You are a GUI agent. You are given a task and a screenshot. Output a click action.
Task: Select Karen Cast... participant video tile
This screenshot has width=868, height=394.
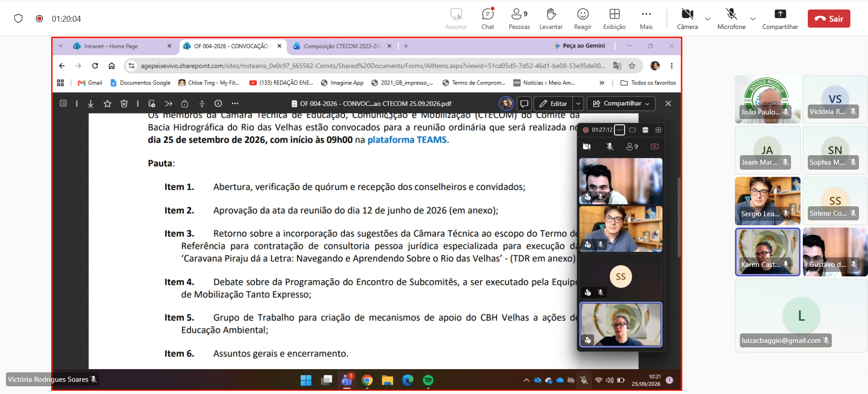pos(767,252)
